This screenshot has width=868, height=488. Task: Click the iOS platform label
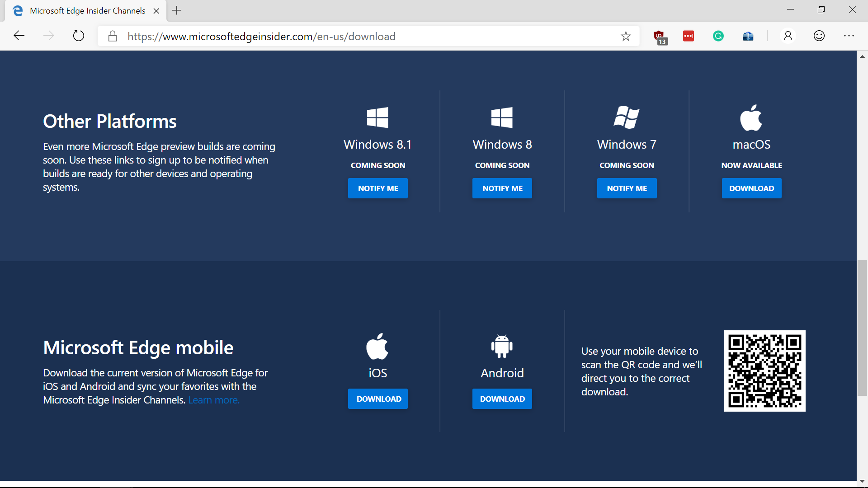378,373
